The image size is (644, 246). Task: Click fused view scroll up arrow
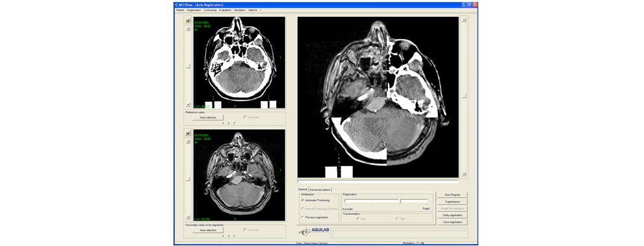[464, 19]
